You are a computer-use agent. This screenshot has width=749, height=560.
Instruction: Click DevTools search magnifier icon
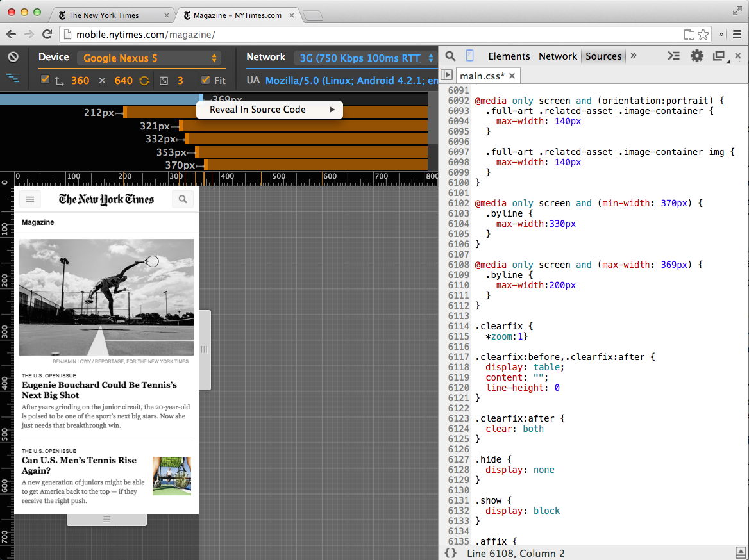click(450, 56)
